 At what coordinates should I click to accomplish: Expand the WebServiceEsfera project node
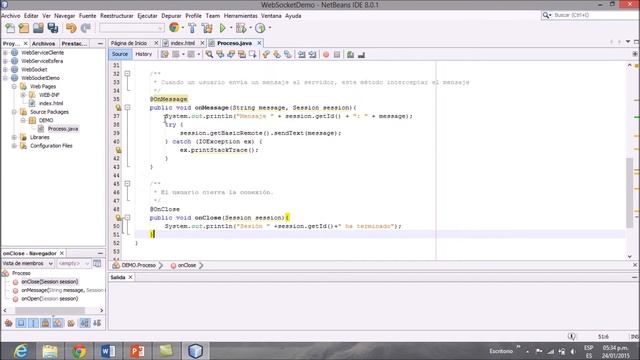5,61
